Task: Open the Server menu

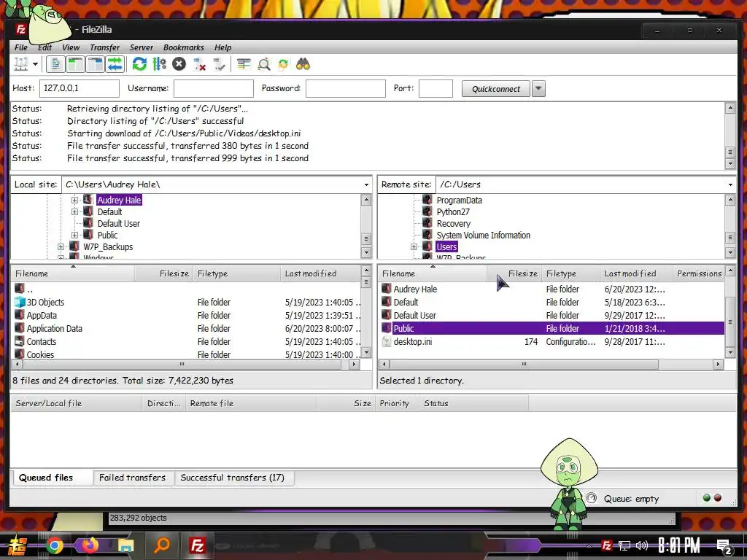Action: click(142, 47)
